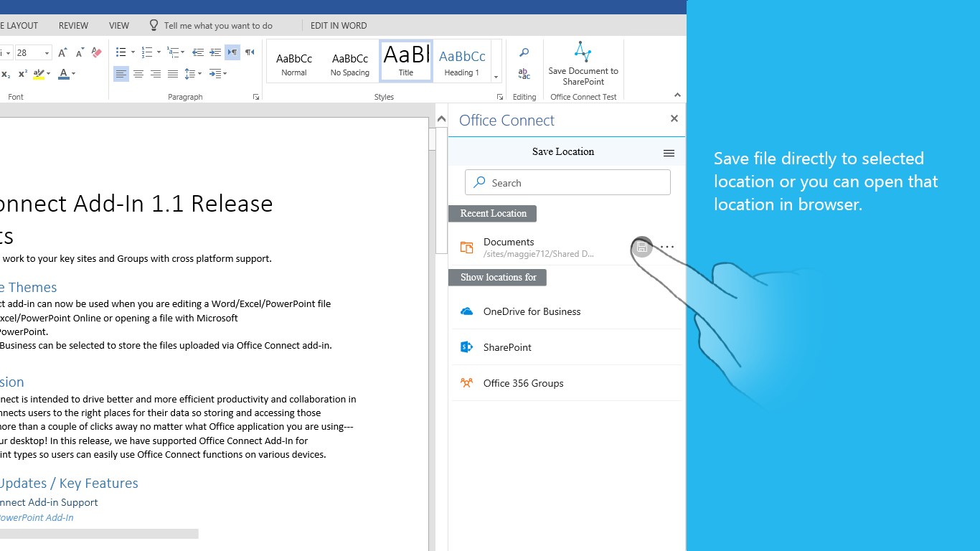980x551 pixels.
Task: Apply subscript formatting
Action: pos(6,74)
